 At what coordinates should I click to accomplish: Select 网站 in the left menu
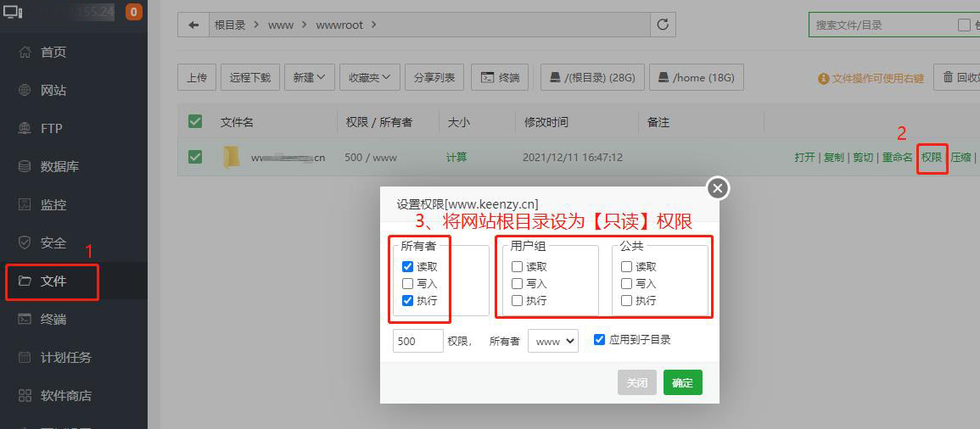[x=53, y=91]
